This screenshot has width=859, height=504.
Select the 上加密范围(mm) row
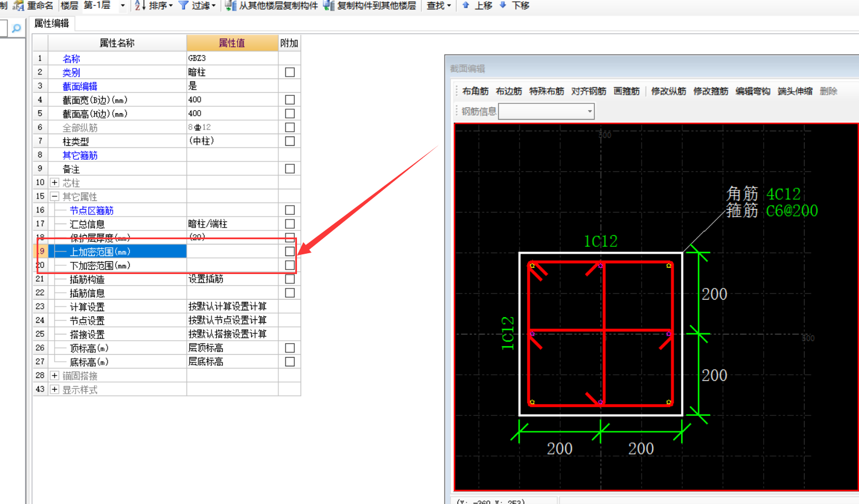[167, 251]
